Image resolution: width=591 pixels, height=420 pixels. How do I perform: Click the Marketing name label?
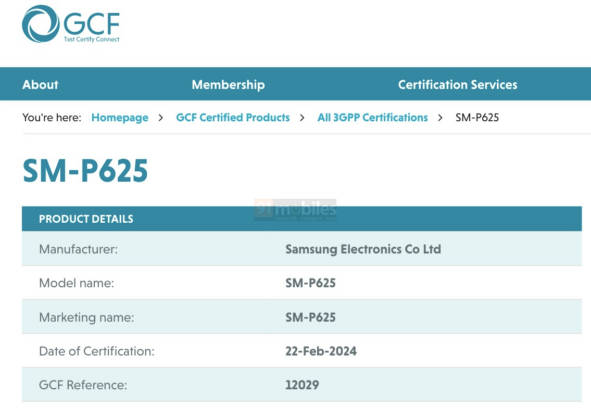pos(87,317)
